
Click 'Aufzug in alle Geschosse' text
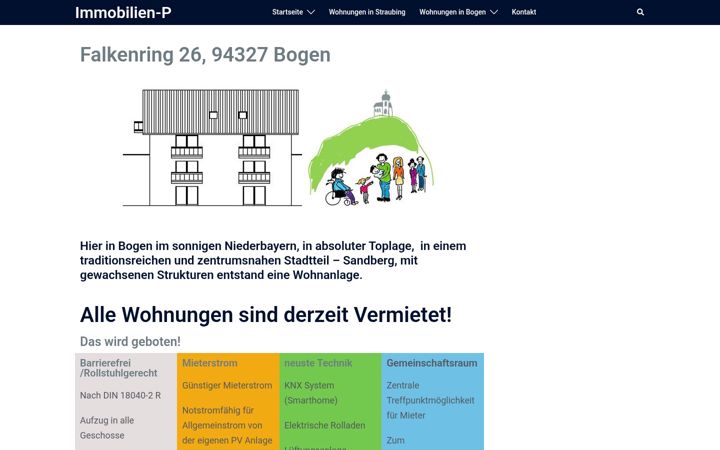click(x=107, y=428)
